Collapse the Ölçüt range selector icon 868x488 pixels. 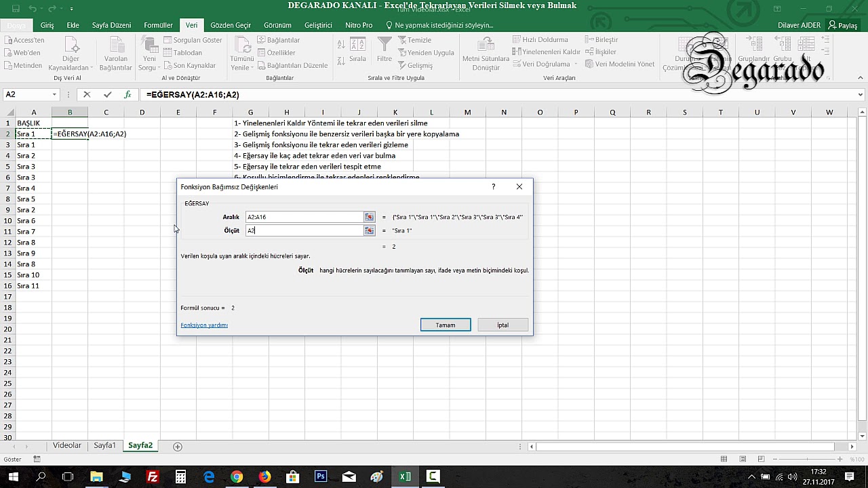[369, 230]
